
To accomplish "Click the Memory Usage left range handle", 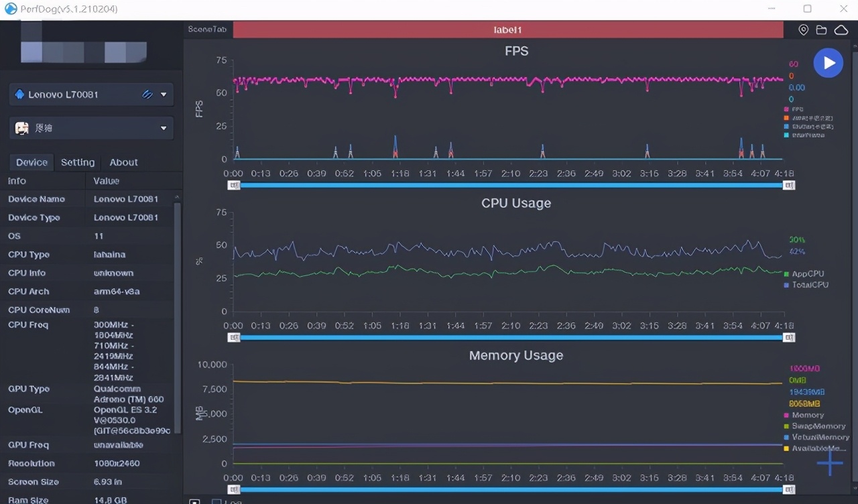I will (234, 490).
